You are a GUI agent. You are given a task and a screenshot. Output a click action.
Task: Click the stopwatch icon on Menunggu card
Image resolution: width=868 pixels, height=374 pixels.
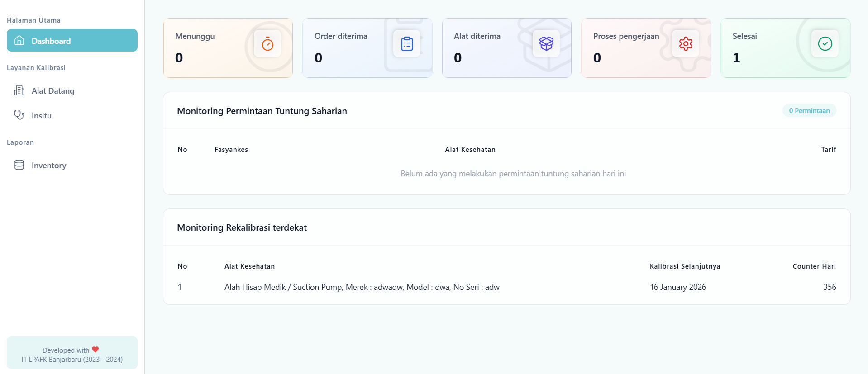coord(267,43)
